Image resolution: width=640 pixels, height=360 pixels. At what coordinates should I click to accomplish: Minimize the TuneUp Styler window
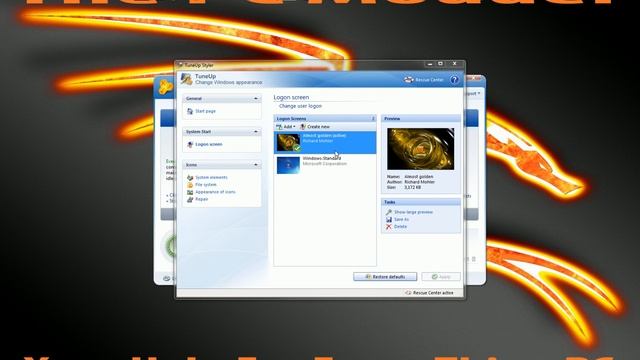click(x=429, y=64)
